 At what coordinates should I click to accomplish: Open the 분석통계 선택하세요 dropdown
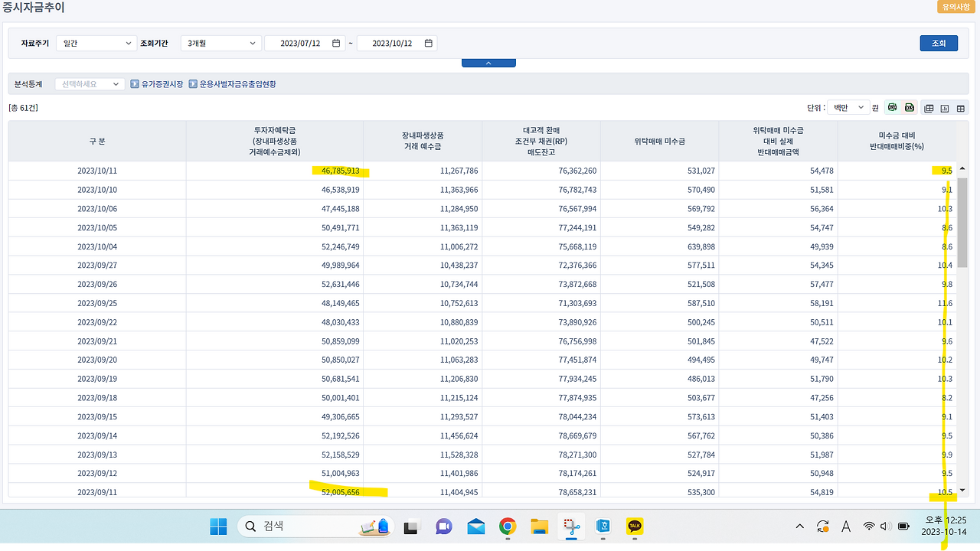(x=90, y=84)
